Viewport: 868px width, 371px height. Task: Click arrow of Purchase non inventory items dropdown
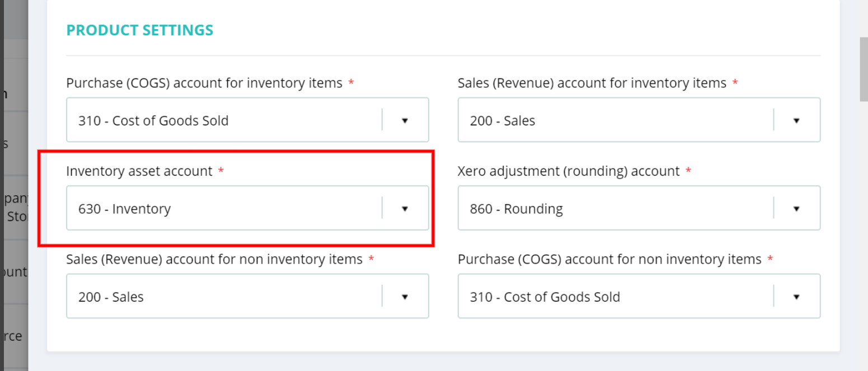[796, 297]
